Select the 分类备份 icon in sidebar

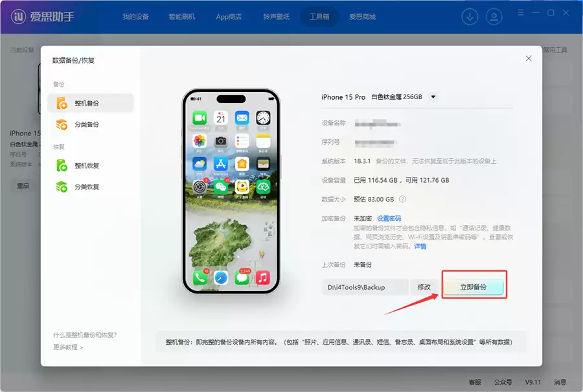coord(62,124)
